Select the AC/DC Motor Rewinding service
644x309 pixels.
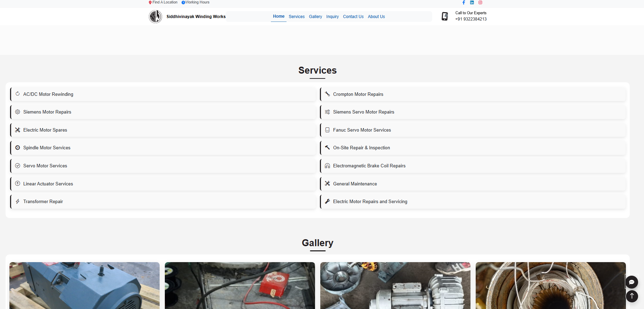point(48,94)
